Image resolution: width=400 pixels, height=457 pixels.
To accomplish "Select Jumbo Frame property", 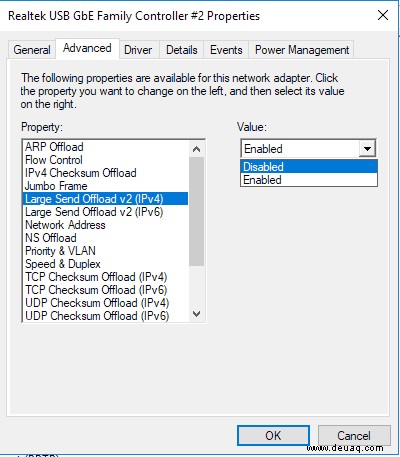I will 106,186.
